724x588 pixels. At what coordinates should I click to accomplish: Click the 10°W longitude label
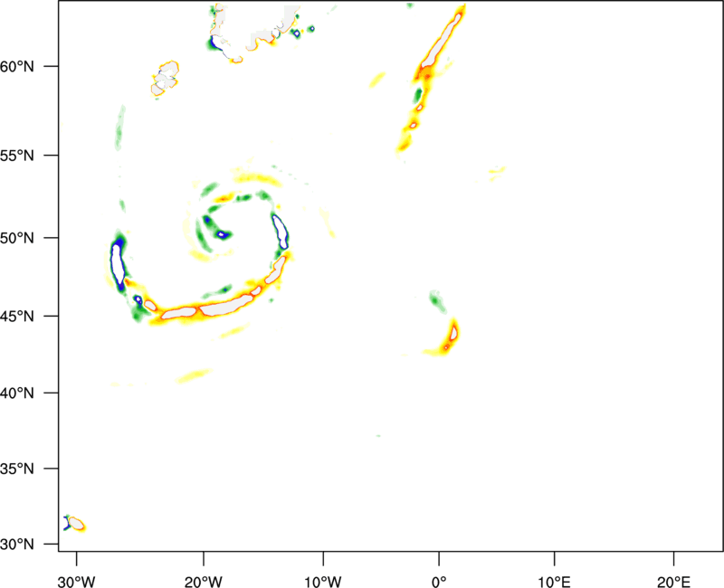coord(323,582)
